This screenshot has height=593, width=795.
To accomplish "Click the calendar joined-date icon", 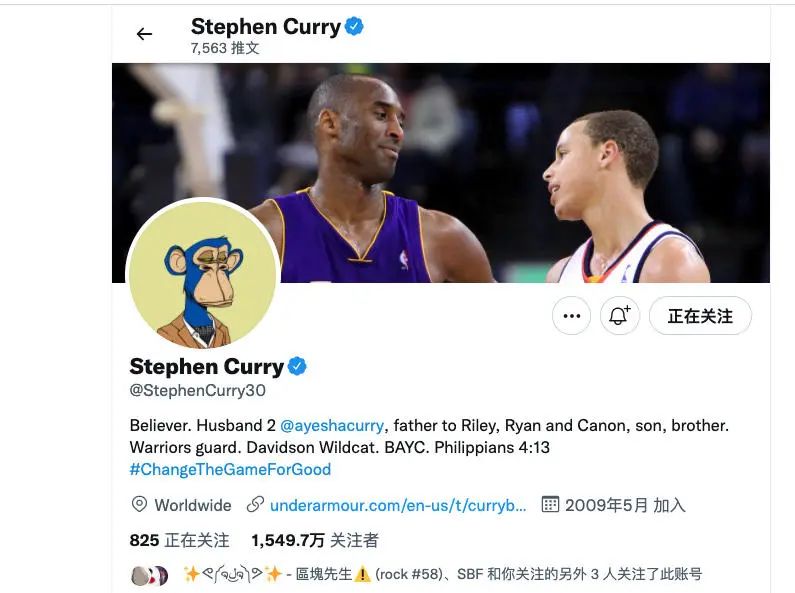I will click(x=550, y=504).
